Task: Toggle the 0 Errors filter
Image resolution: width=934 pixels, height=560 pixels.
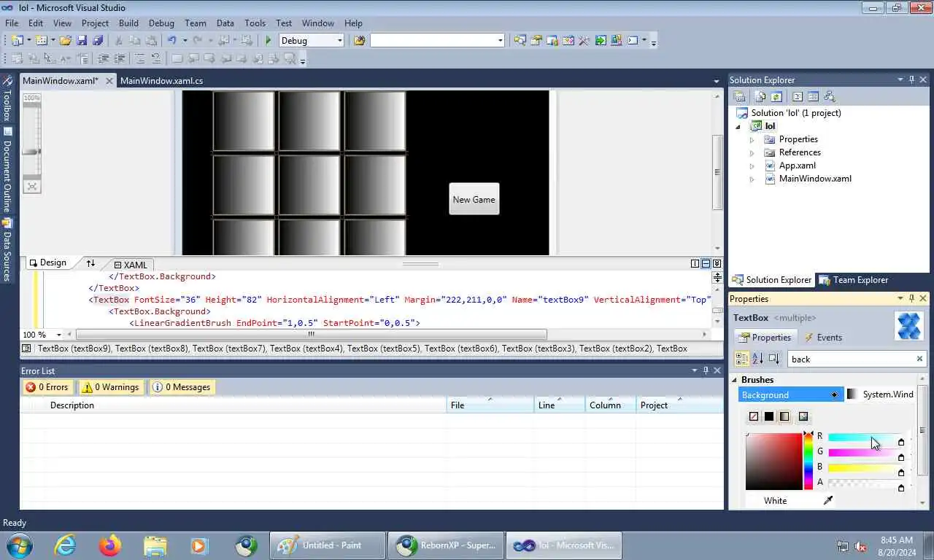Action: (47, 387)
